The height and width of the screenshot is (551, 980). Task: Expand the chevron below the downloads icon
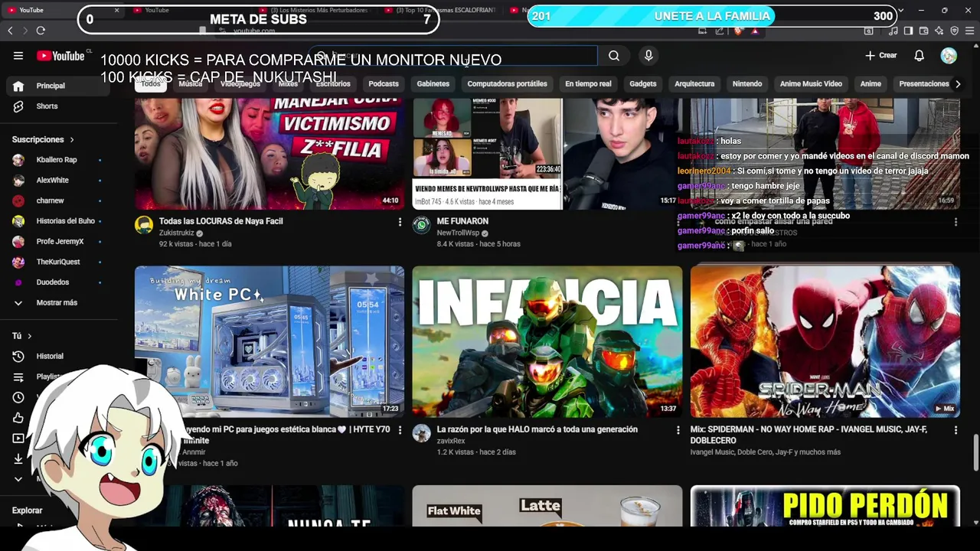(x=18, y=479)
